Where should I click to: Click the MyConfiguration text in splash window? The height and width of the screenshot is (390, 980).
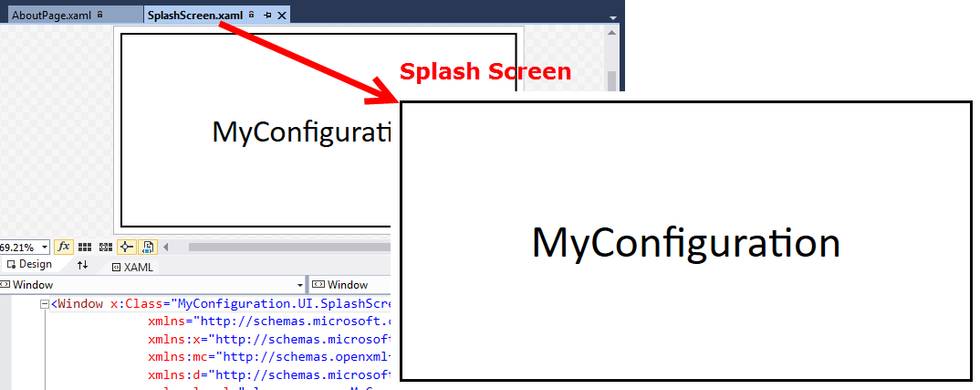coord(686,243)
